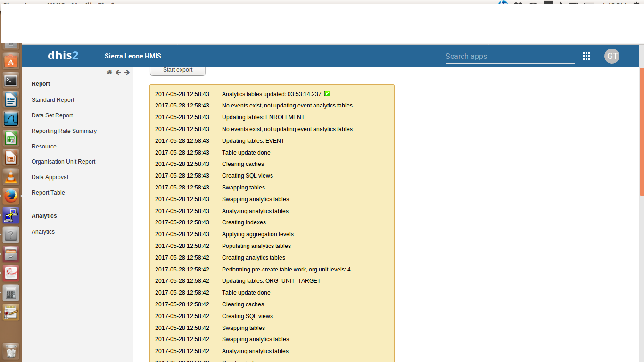The width and height of the screenshot is (644, 362).
Task: Open the Data Set Report link
Action: [x=52, y=115]
